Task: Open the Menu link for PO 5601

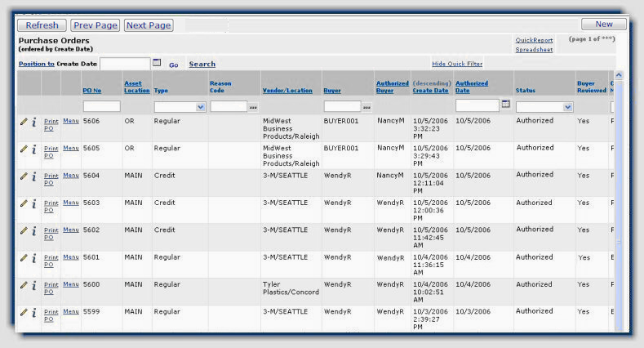Action: point(71,257)
